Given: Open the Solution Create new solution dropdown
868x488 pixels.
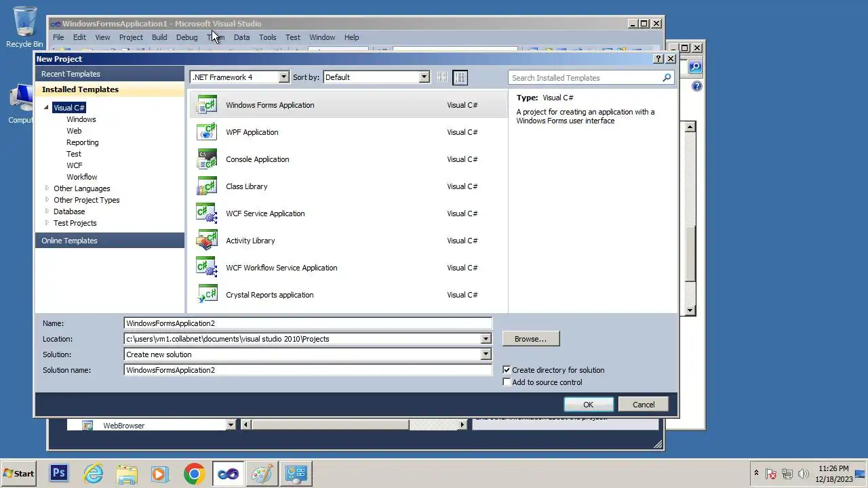Looking at the screenshot, I should 486,354.
